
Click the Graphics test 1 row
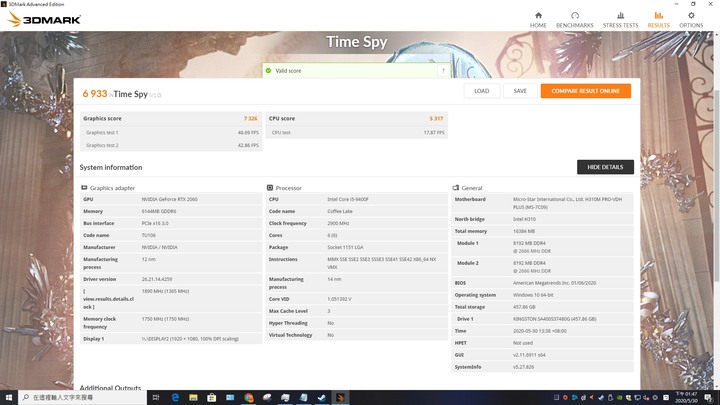point(171,132)
